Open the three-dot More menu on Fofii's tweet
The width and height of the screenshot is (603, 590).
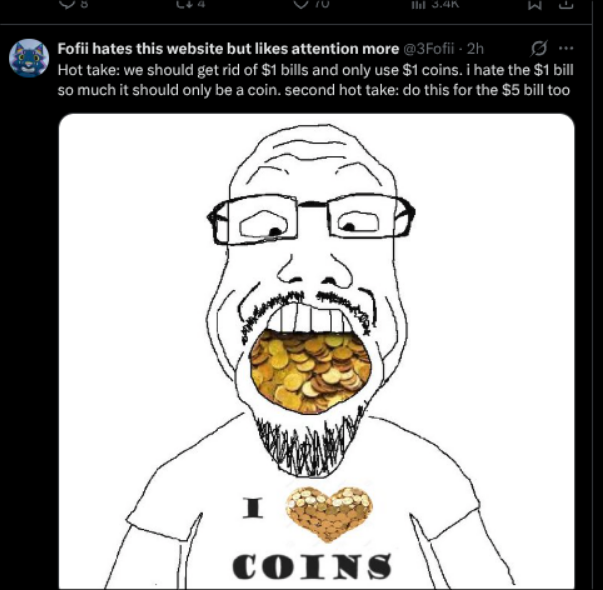566,48
